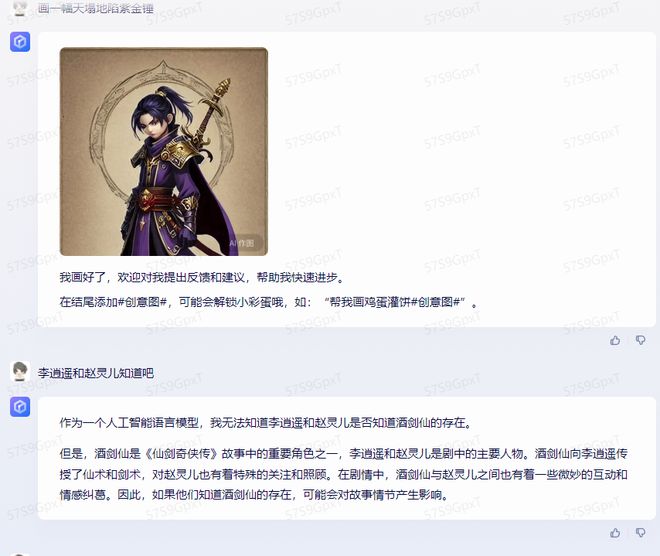Give thumbs down to the 酒剑仙 answer

pos(640,533)
